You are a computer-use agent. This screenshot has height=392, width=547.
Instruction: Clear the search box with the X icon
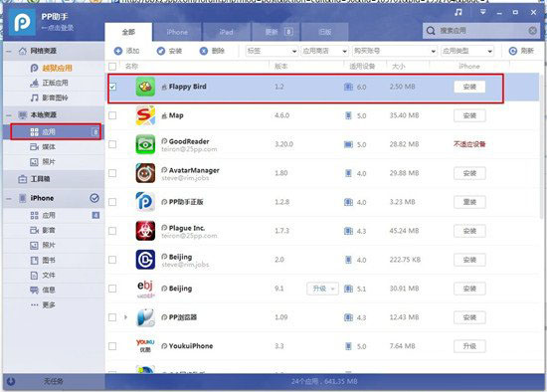click(533, 31)
